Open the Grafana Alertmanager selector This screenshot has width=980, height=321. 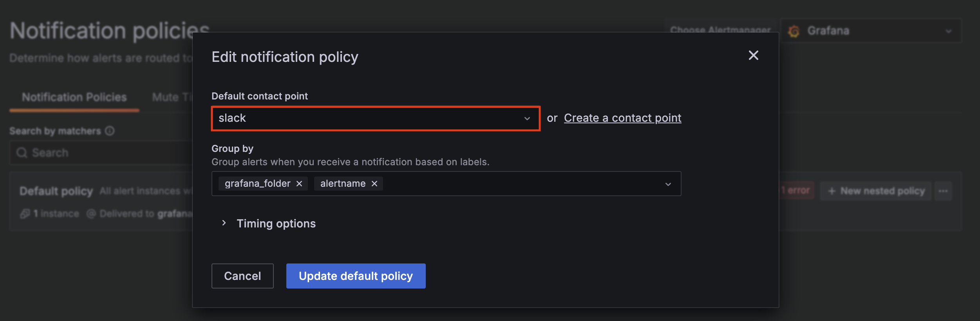pyautogui.click(x=871, y=31)
